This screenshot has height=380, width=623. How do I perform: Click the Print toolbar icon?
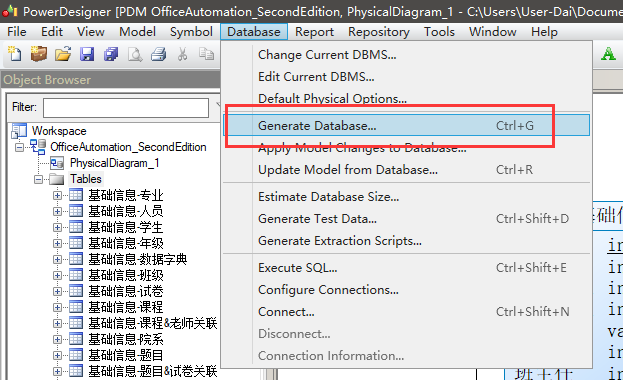tap(159, 54)
